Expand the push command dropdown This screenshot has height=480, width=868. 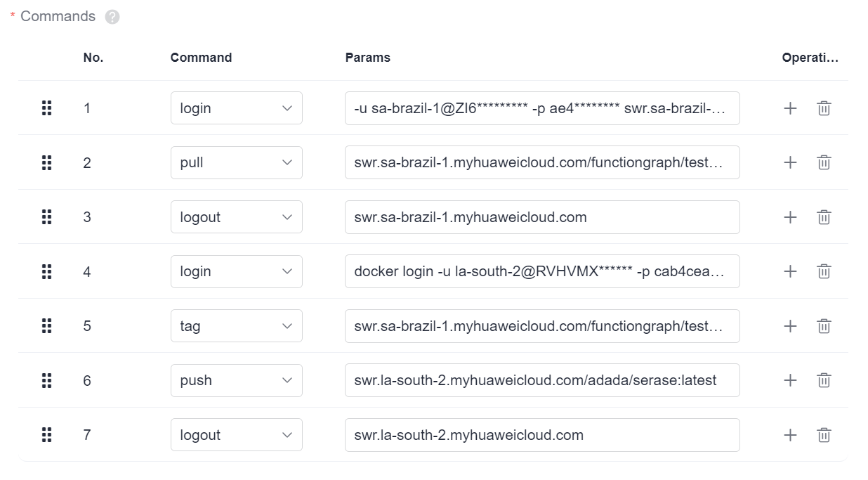tap(236, 380)
